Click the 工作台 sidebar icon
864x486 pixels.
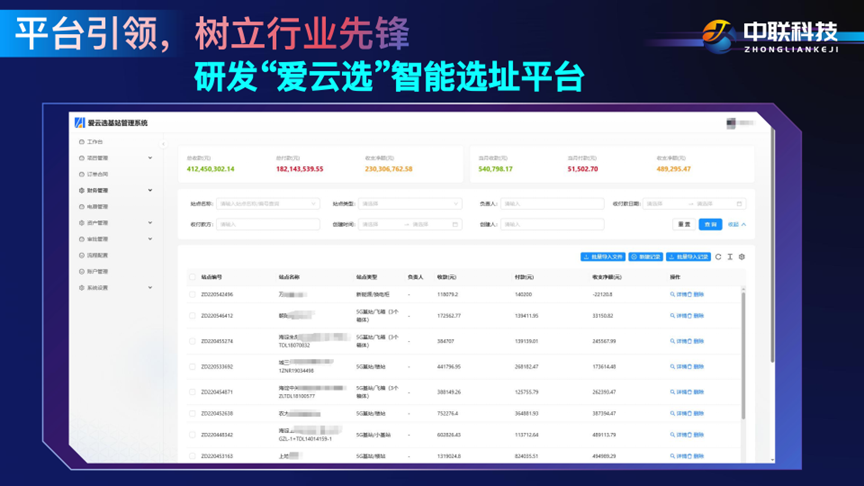pyautogui.click(x=82, y=142)
